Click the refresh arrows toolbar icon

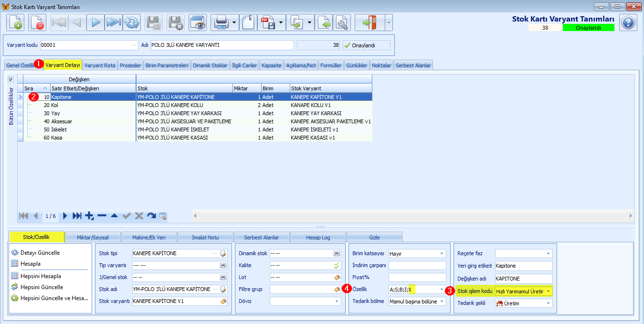[x=131, y=22]
